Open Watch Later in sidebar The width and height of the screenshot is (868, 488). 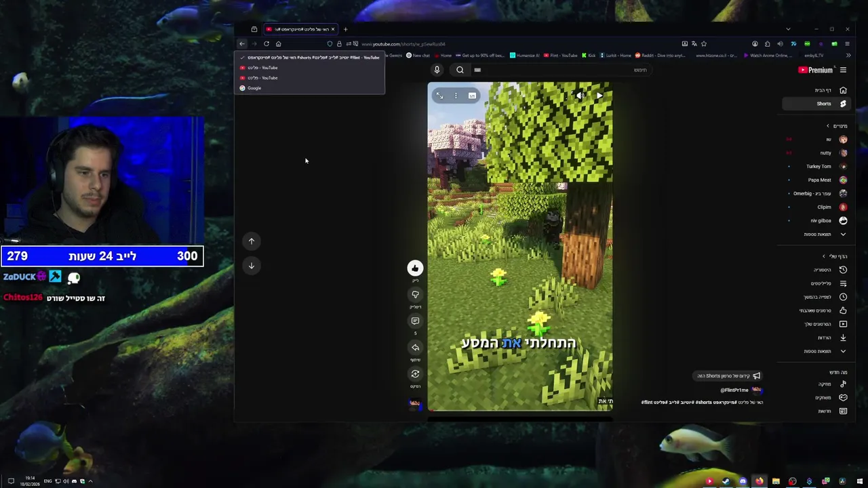(817, 297)
